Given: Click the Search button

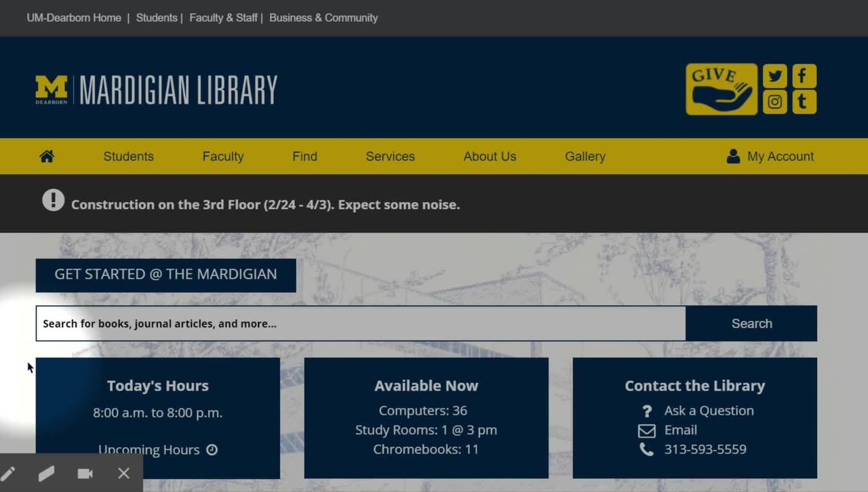Looking at the screenshot, I should point(751,324).
